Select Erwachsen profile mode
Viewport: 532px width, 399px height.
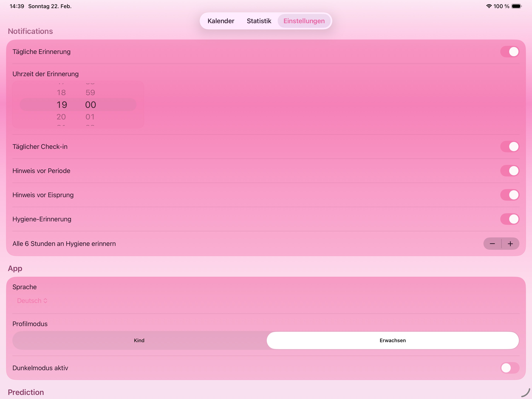392,340
